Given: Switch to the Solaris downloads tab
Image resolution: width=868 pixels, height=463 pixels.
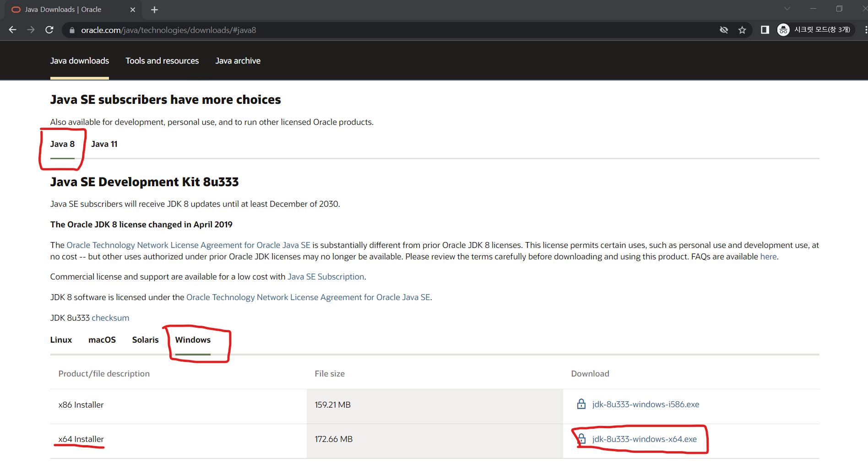Looking at the screenshot, I should pyautogui.click(x=146, y=340).
